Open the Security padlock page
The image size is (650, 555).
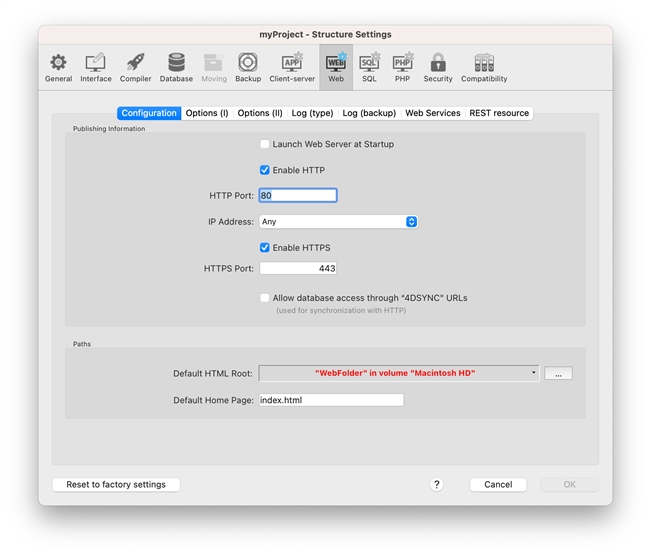click(x=438, y=67)
